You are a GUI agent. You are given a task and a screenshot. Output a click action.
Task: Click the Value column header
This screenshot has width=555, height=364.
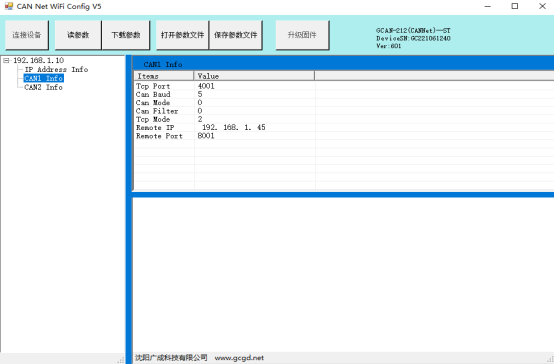coord(254,76)
